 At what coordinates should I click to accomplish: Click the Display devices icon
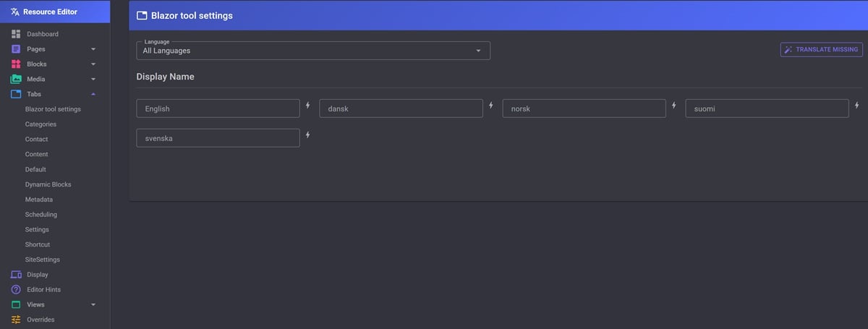[x=15, y=275]
